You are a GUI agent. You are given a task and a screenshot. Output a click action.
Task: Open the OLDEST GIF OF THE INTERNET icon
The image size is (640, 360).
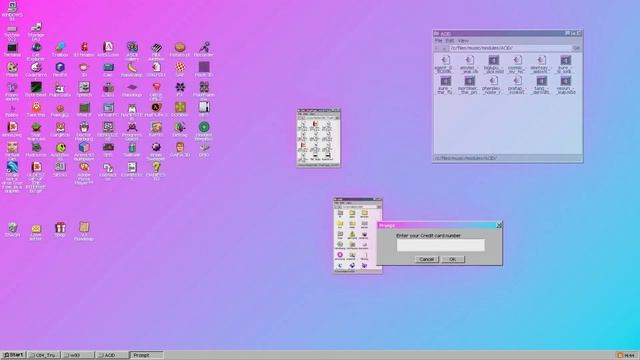pos(36,177)
